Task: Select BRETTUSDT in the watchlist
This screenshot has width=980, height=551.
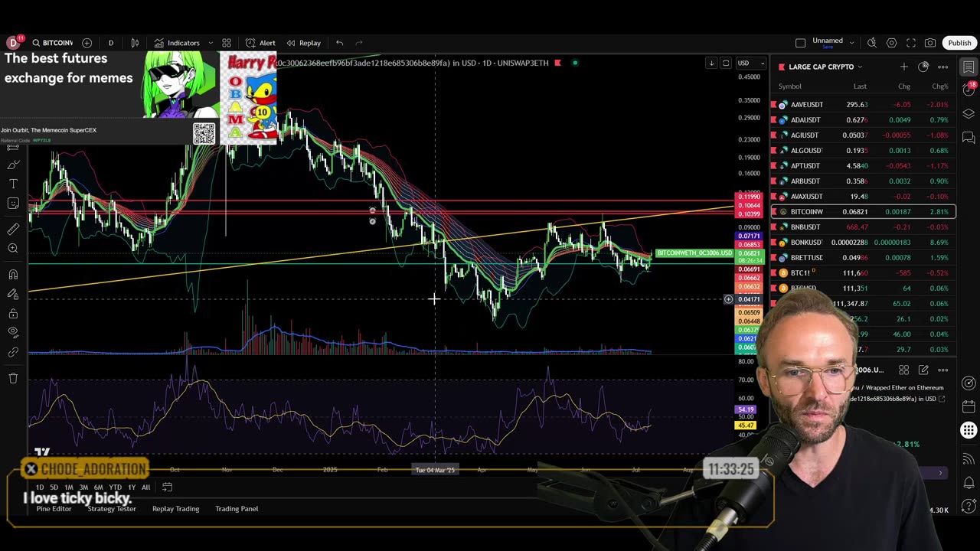Action: (x=864, y=257)
